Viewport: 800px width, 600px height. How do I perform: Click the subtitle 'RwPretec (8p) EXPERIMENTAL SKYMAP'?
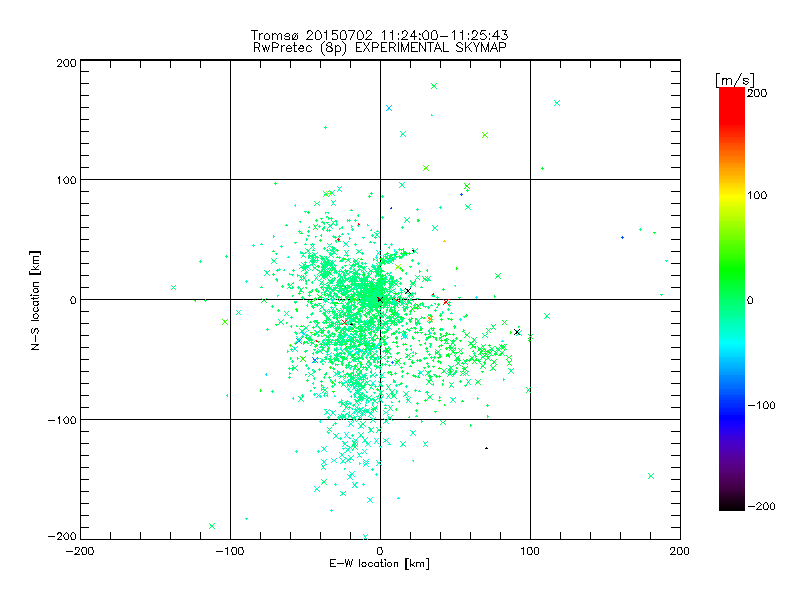(x=380, y=47)
